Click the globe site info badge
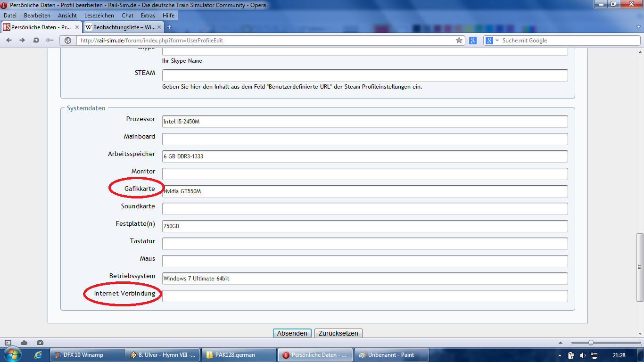Image resolution: width=644 pixels, height=362 pixels. [68, 41]
